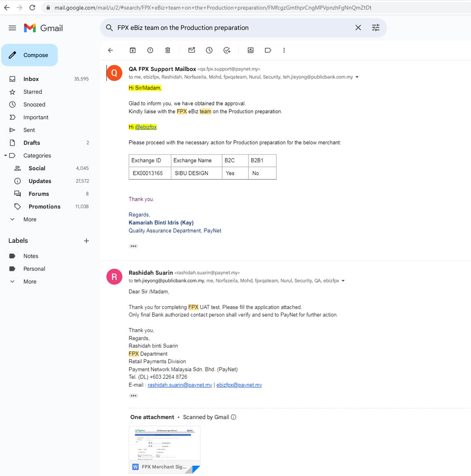Click the Move to icon
This screenshot has height=476, width=471.
pyautogui.click(x=251, y=50)
